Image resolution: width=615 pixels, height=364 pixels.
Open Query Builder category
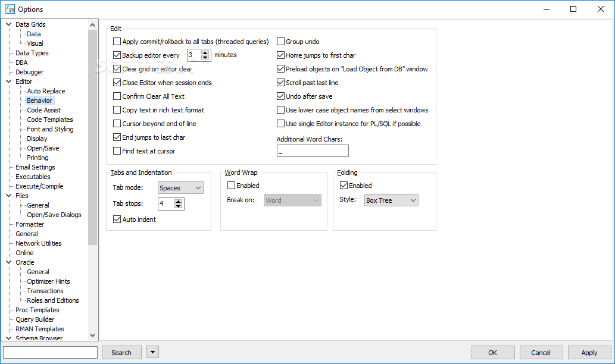(x=35, y=319)
